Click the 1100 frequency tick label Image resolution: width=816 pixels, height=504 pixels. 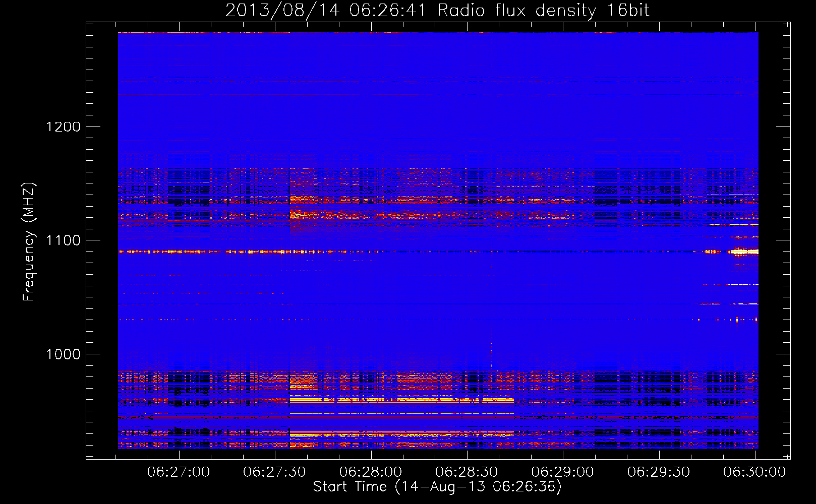click(x=64, y=240)
